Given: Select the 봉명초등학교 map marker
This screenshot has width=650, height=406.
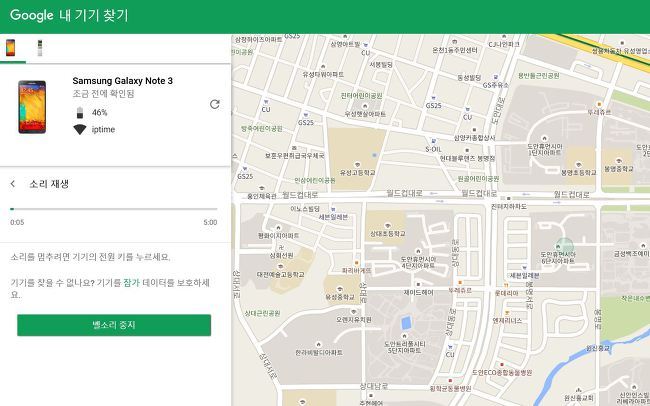Looking at the screenshot, I should 579,165.
